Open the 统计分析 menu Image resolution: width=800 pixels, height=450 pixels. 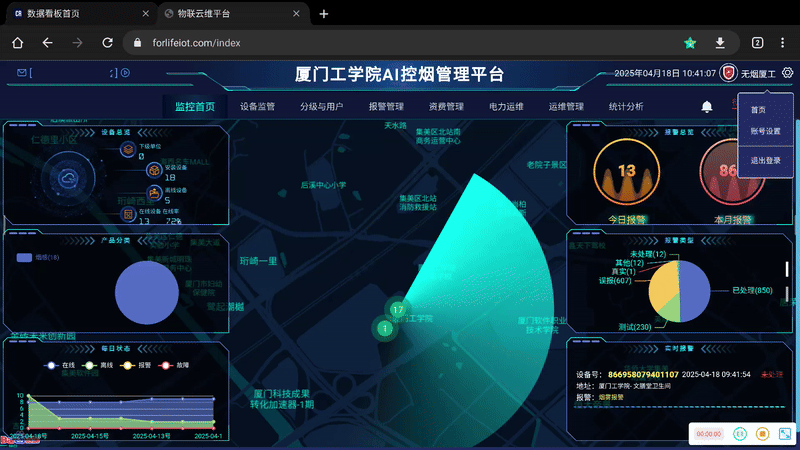626,107
